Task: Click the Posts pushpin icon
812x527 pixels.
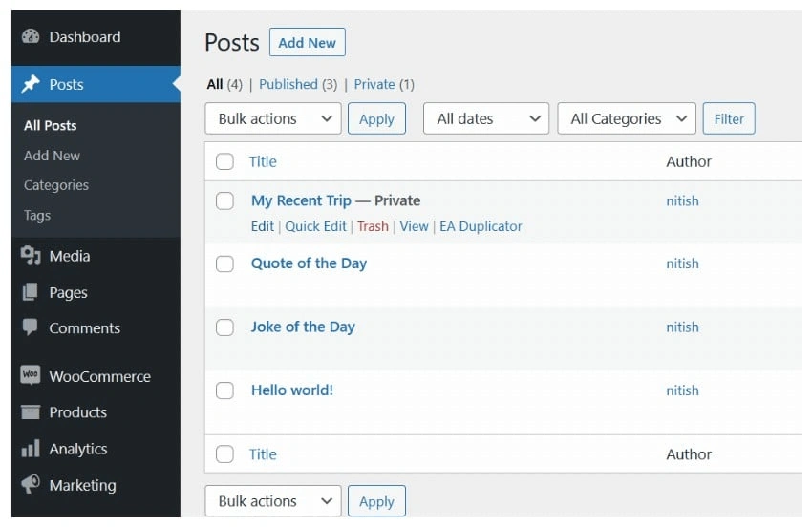Action: [x=31, y=84]
